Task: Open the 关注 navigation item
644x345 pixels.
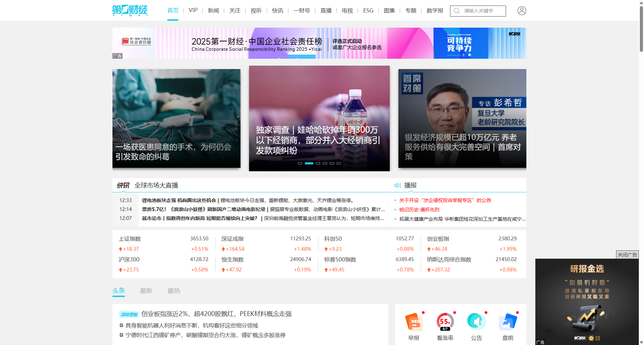Action: pyautogui.click(x=235, y=10)
